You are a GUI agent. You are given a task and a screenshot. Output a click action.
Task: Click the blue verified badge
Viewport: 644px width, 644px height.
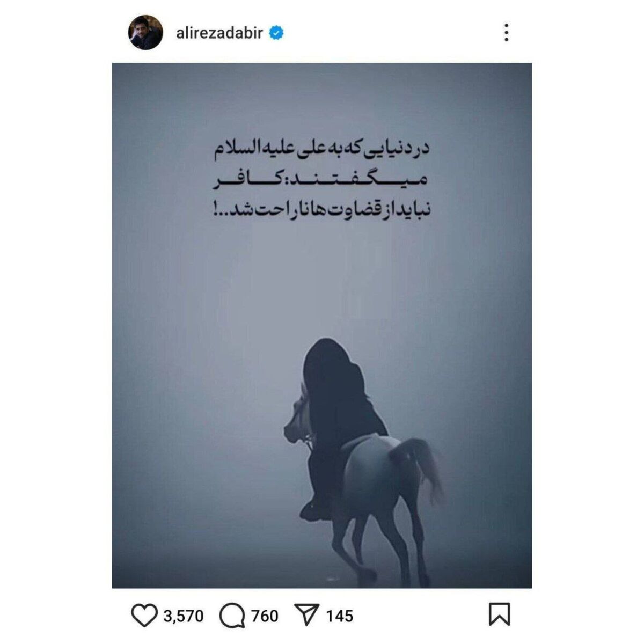coord(276,33)
